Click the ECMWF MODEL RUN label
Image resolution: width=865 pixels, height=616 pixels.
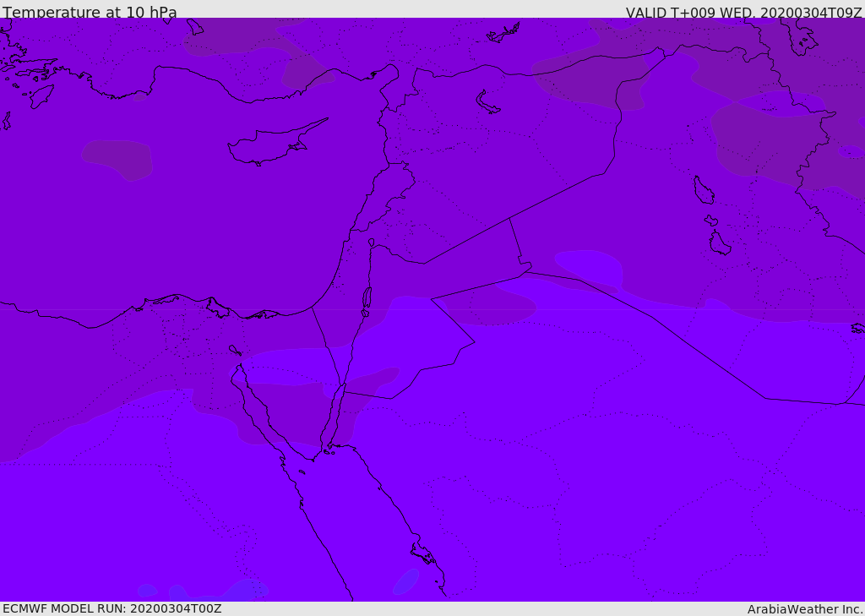112,608
